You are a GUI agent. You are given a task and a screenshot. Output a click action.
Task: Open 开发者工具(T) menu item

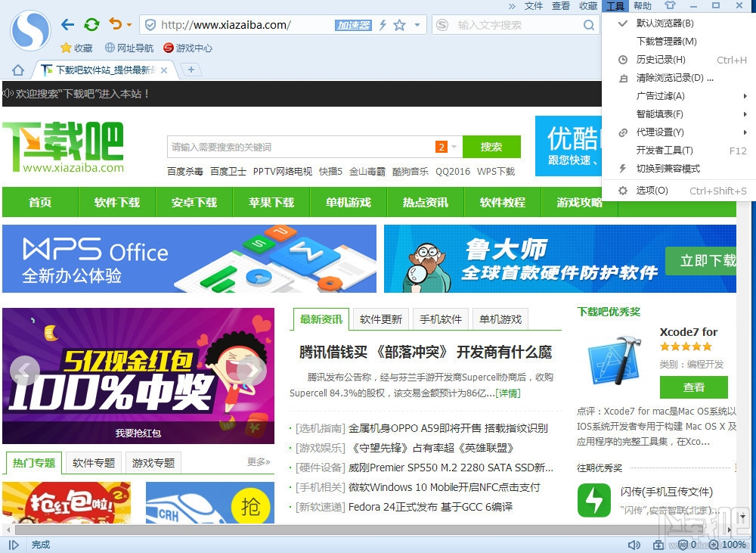point(679,151)
